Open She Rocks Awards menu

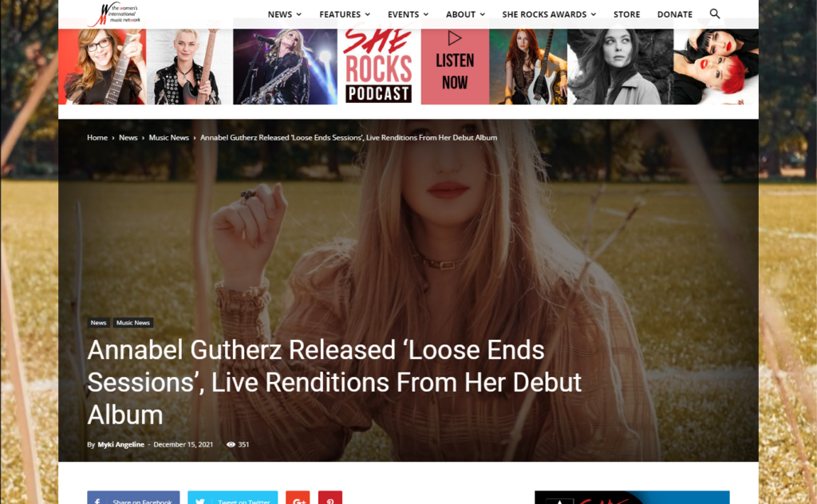(x=549, y=14)
